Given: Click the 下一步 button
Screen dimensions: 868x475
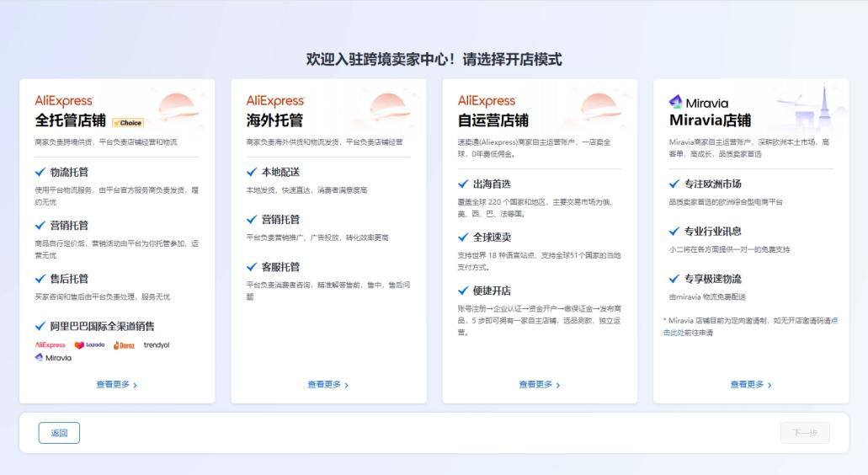Looking at the screenshot, I should click(x=805, y=433).
